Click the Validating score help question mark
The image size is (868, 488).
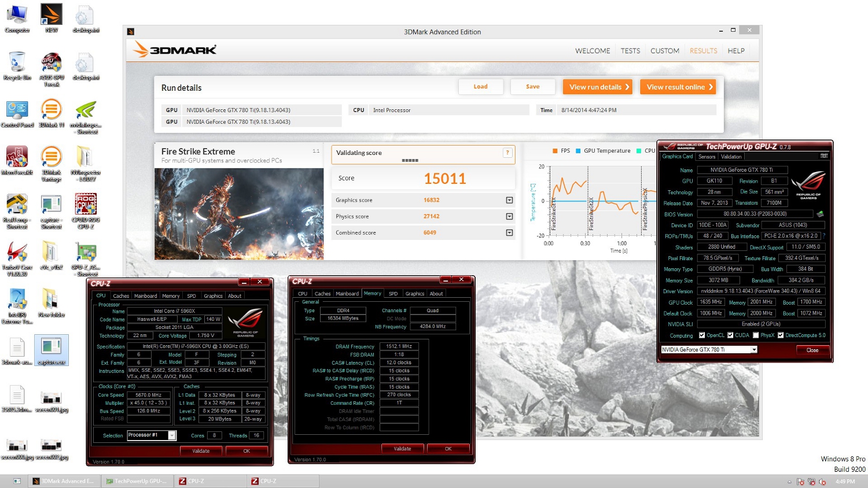507,153
